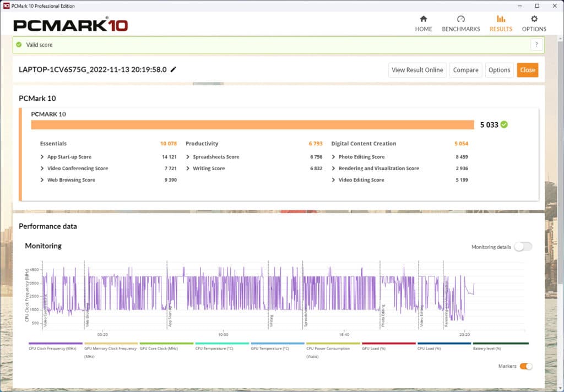Expand App Start-up Score details
564x392 pixels.
(42, 157)
